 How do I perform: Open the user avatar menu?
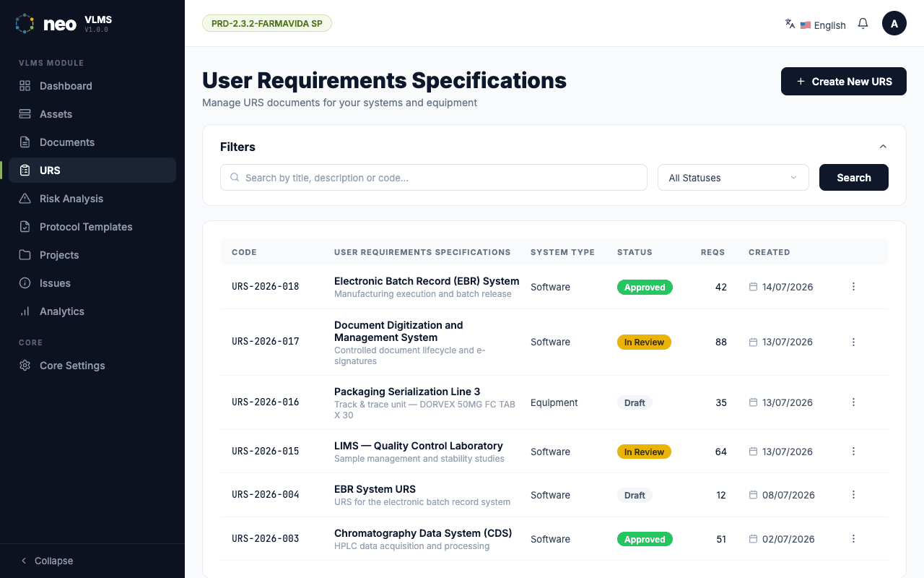[x=894, y=24]
